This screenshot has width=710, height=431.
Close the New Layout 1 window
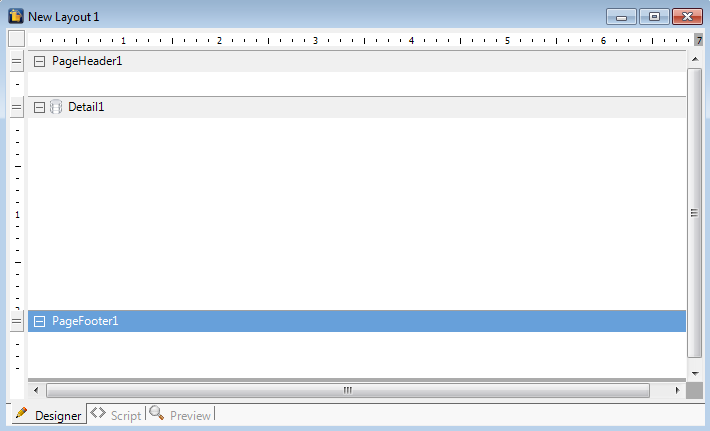[687, 17]
